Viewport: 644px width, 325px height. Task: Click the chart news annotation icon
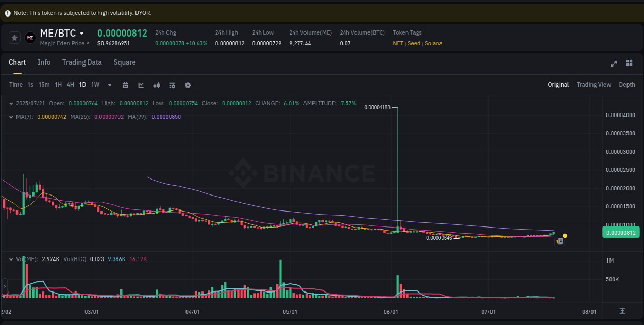coord(560,241)
